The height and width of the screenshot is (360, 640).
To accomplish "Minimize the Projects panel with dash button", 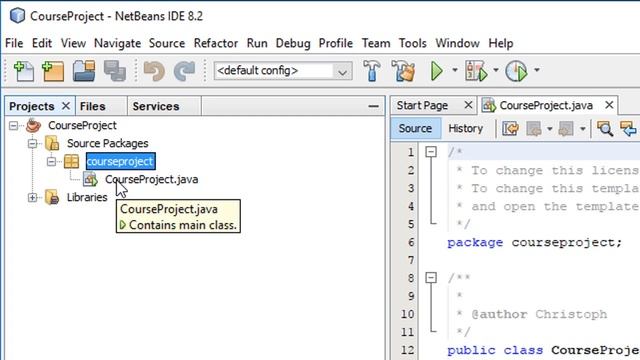I will pos(373,107).
